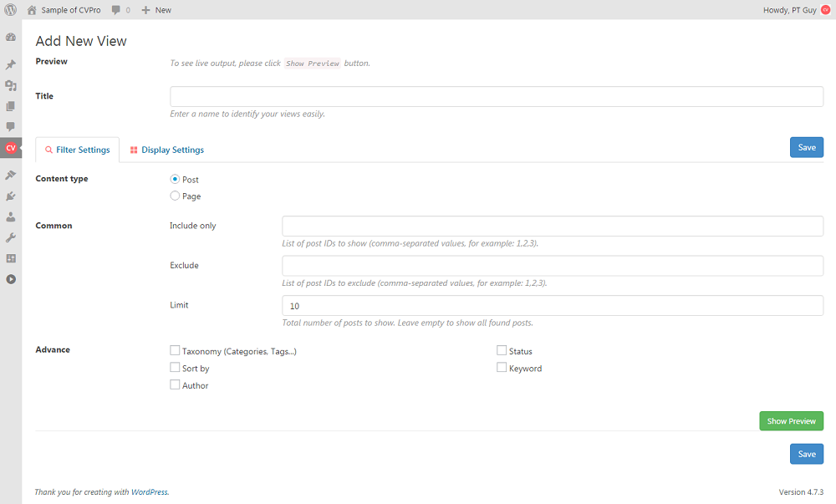Tick the Keyword checkbox
This screenshot has width=836, height=504.
point(502,368)
